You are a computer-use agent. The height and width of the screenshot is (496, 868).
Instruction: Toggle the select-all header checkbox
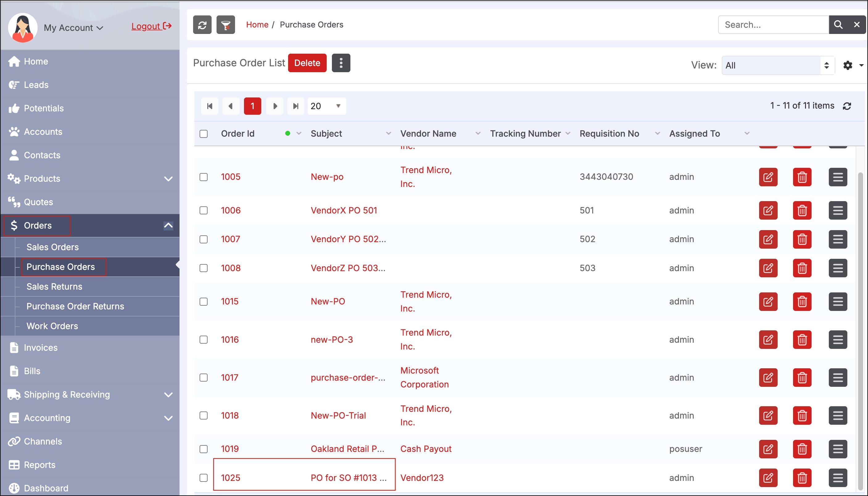point(204,134)
